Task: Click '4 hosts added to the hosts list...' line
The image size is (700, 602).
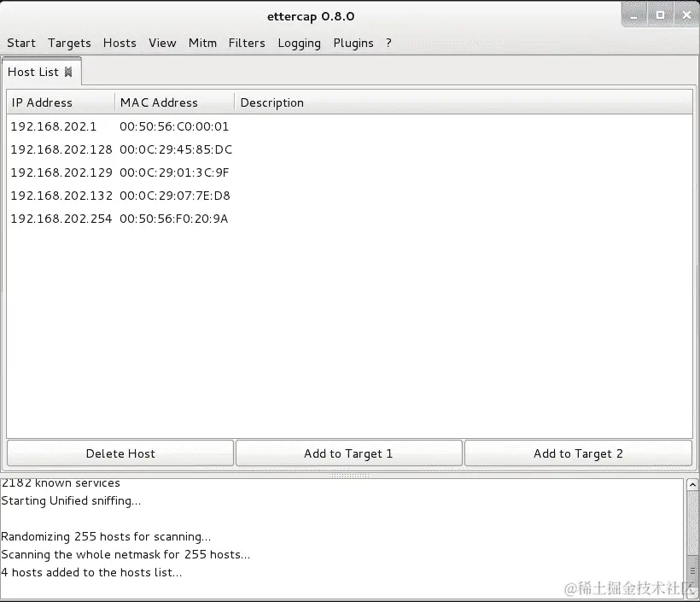Action: tap(91, 572)
